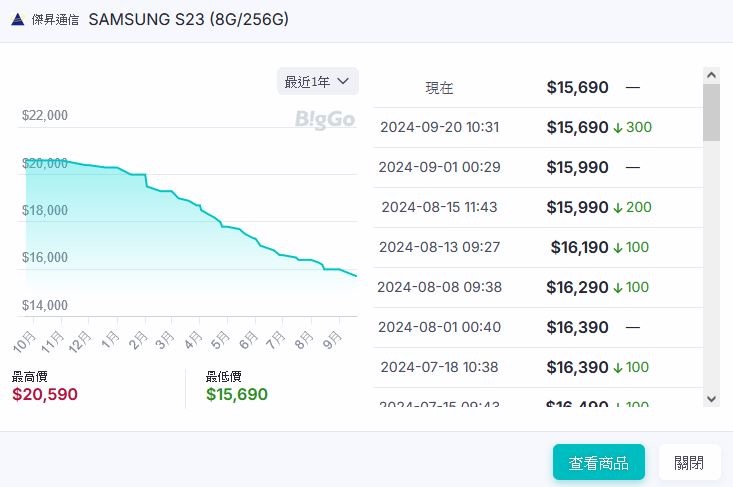Select the 現在 current price row

[x=539, y=88]
